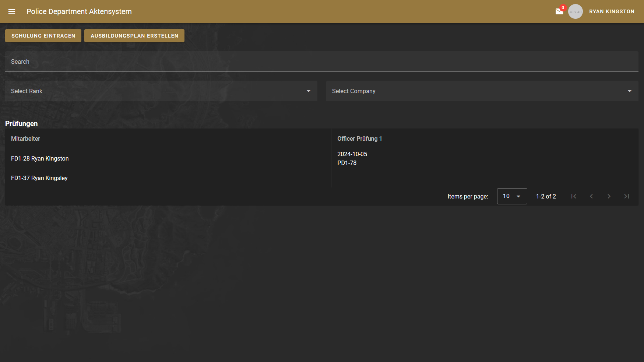Screen dimensions: 644x362
Task: Click examiner PD1-78 text
Action: (x=347, y=163)
